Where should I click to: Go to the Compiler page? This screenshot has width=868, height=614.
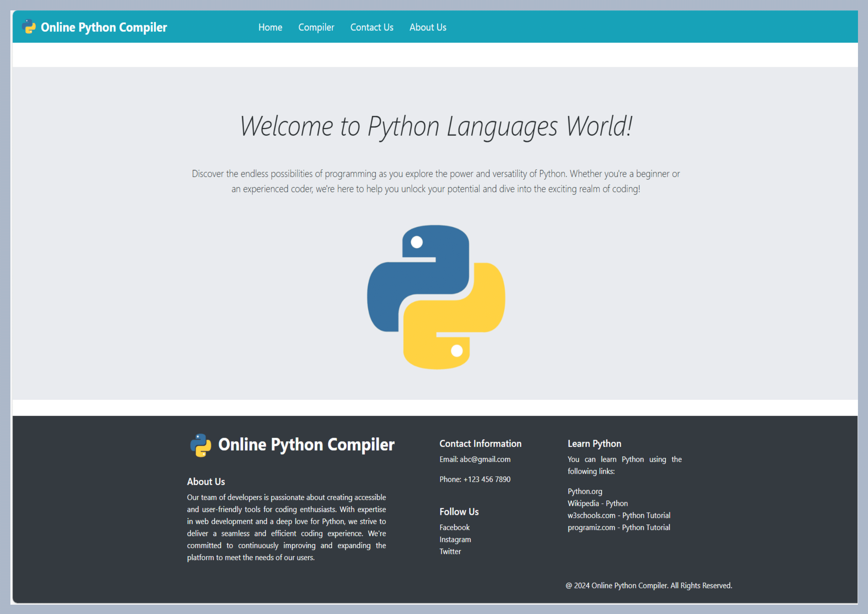point(316,27)
